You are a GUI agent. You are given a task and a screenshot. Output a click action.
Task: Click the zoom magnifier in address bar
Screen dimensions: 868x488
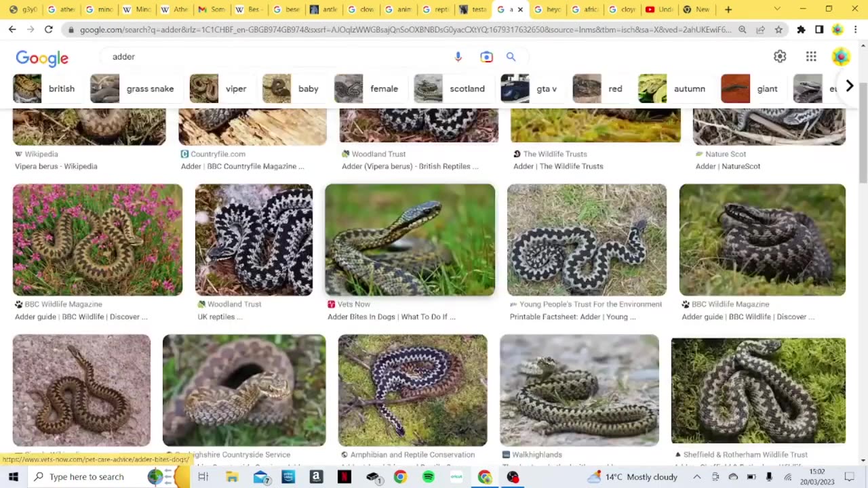(743, 30)
